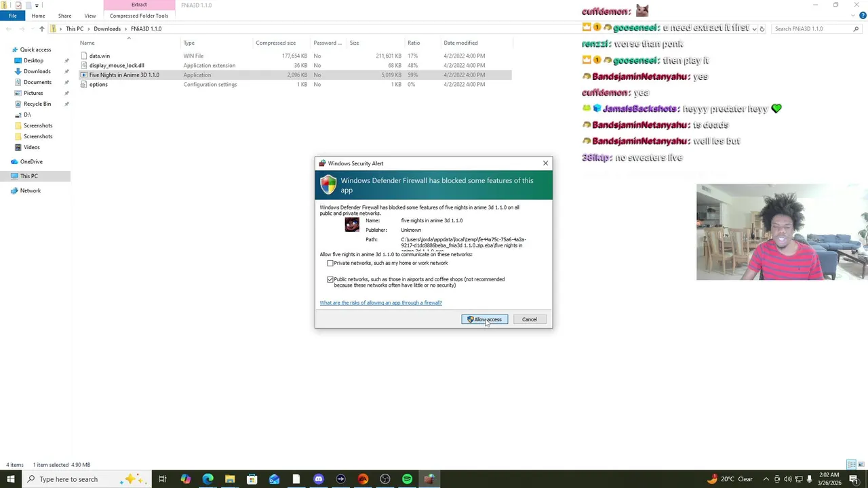868x488 pixels.
Task: Switch to the View ribbon tab
Action: pyautogui.click(x=90, y=16)
